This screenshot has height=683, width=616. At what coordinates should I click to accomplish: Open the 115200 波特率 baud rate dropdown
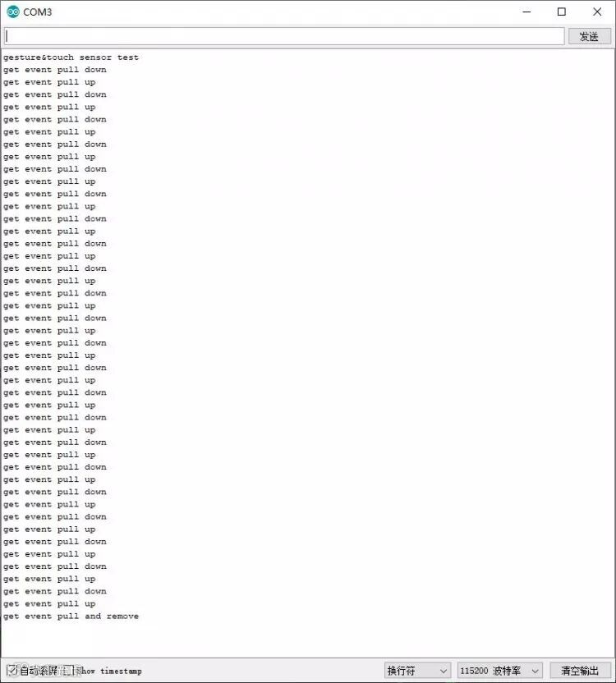pos(499,671)
